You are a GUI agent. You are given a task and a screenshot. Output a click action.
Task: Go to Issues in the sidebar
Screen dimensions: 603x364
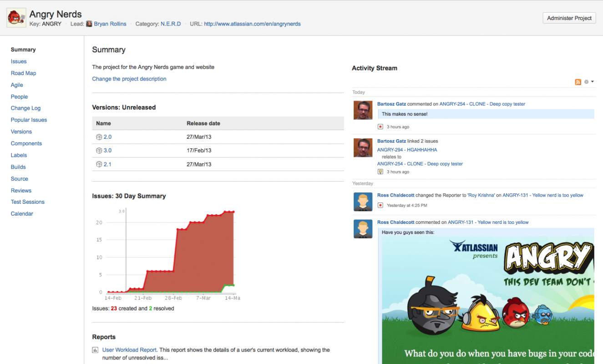pos(19,61)
